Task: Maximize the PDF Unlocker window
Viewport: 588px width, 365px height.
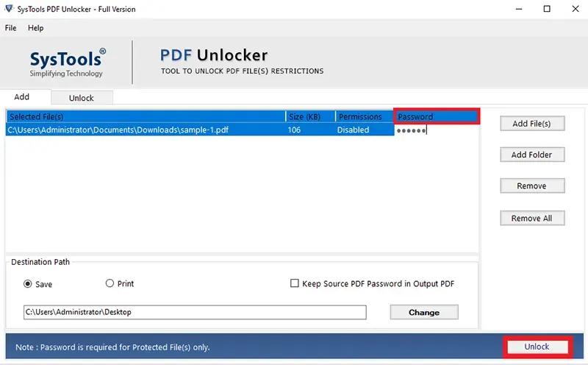Action: 547,9
